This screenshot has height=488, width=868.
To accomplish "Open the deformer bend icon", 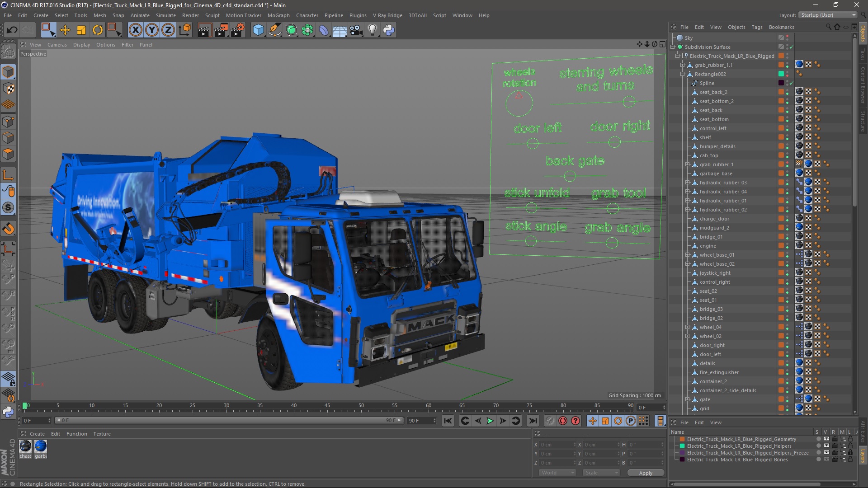I will 324,30.
